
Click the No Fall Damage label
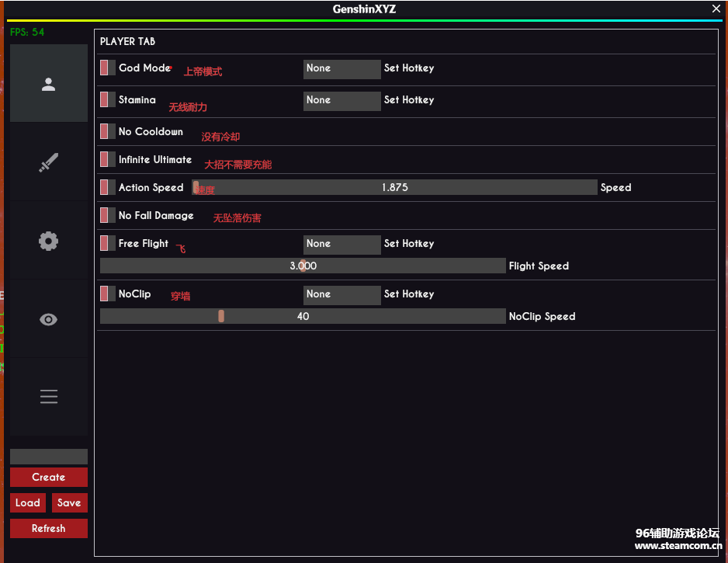click(156, 216)
